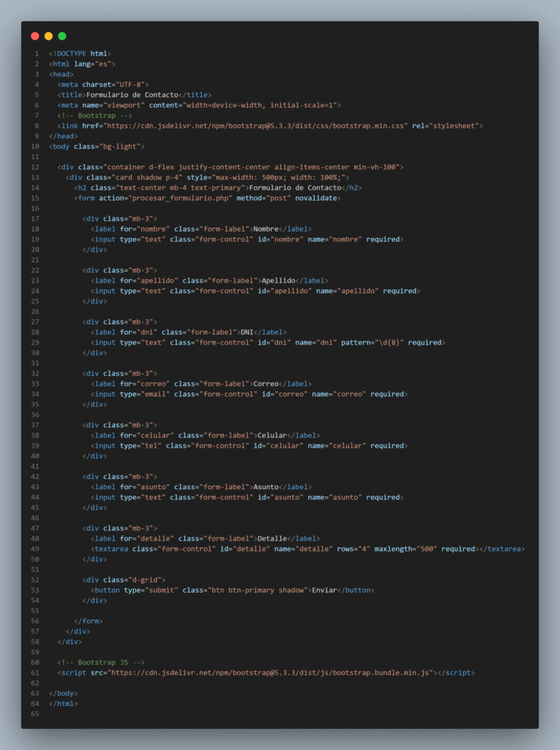Click the pattern="\d{8}" attribute
The width and height of the screenshot is (560, 750).
(x=373, y=343)
